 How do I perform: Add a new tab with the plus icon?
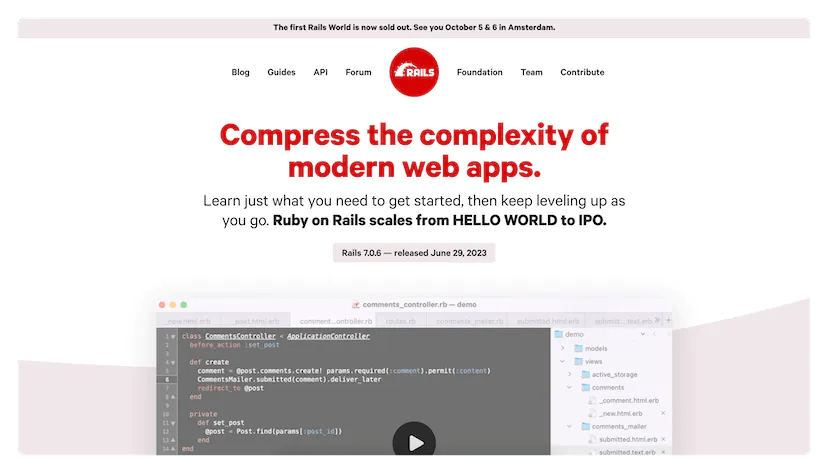point(668,320)
